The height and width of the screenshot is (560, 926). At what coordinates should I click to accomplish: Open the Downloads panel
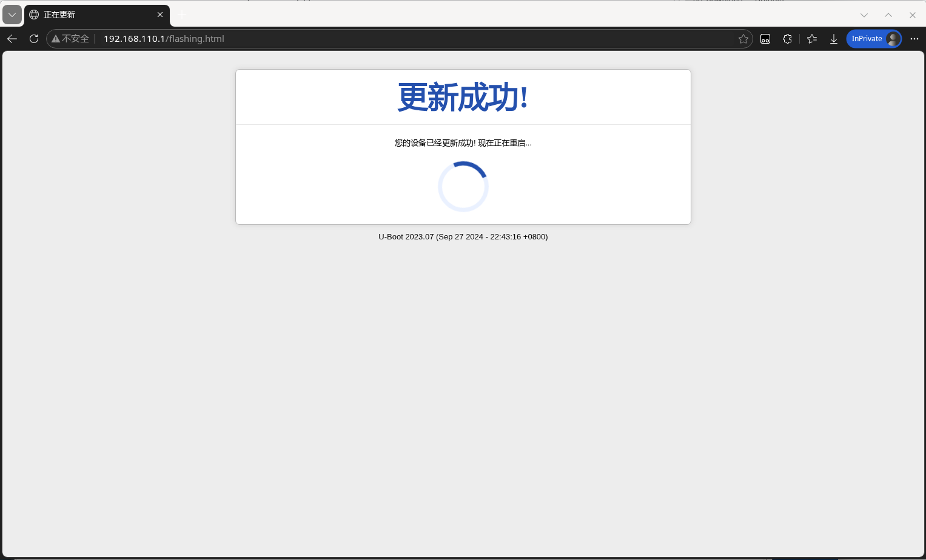[834, 38]
